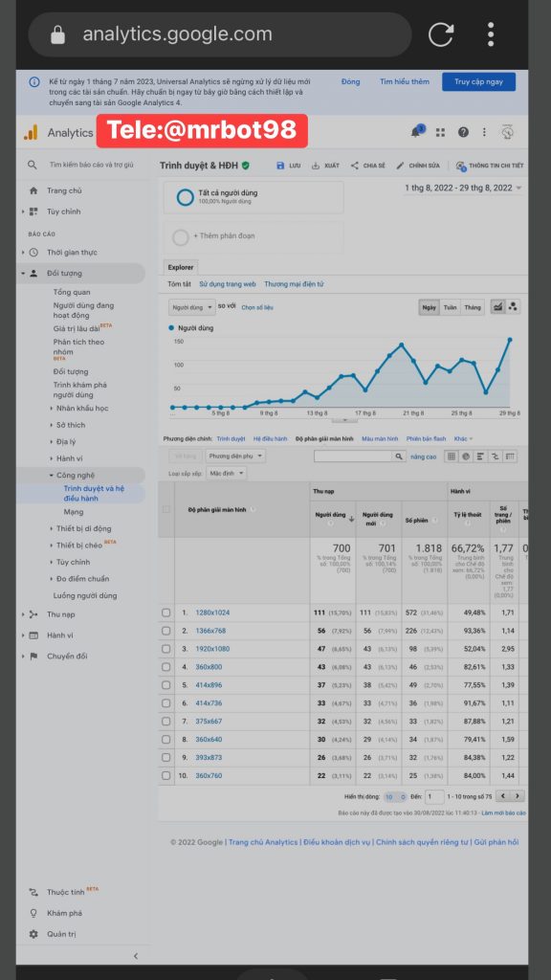This screenshot has height=980, width=551.
Task: Switch to motion chart view icon
Action: click(514, 307)
